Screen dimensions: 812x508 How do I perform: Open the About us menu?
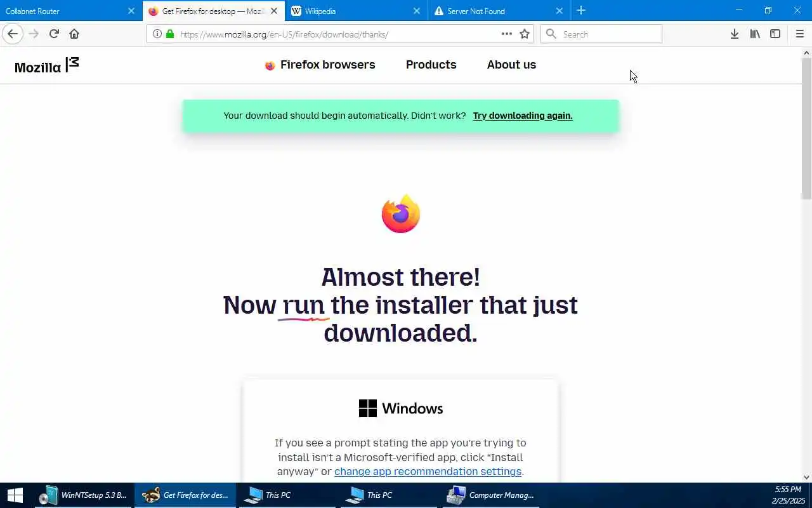[x=511, y=65]
